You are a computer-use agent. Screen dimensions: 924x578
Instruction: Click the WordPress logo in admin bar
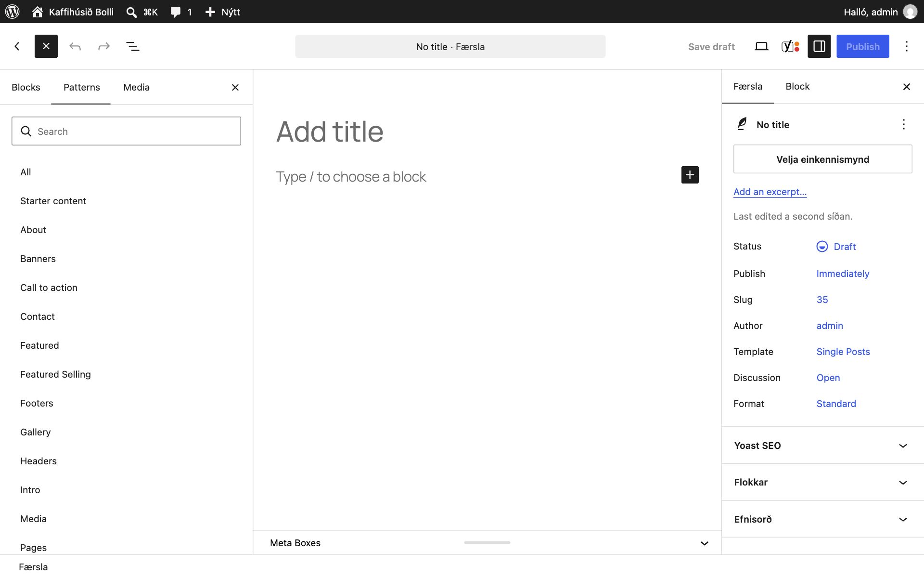(x=12, y=12)
